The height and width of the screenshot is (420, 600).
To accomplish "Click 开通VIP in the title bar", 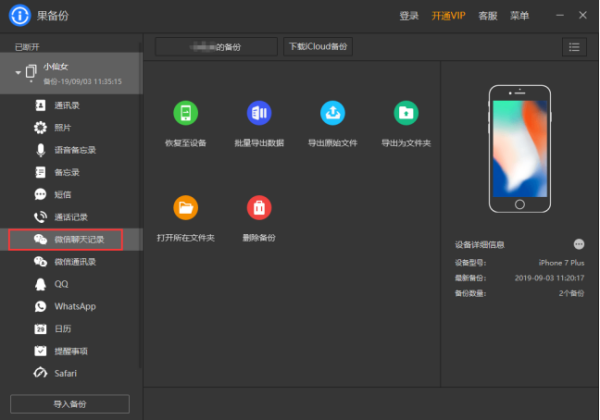I will pyautogui.click(x=448, y=16).
